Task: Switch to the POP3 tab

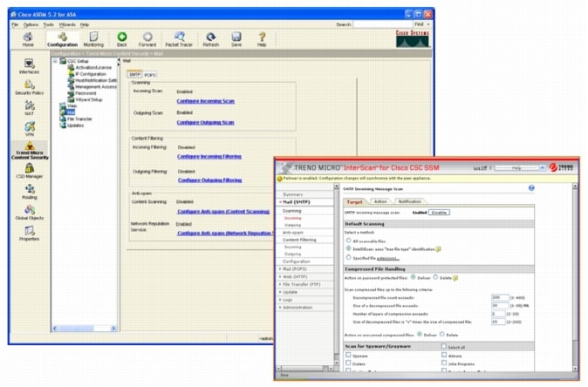Action: pyautogui.click(x=150, y=75)
